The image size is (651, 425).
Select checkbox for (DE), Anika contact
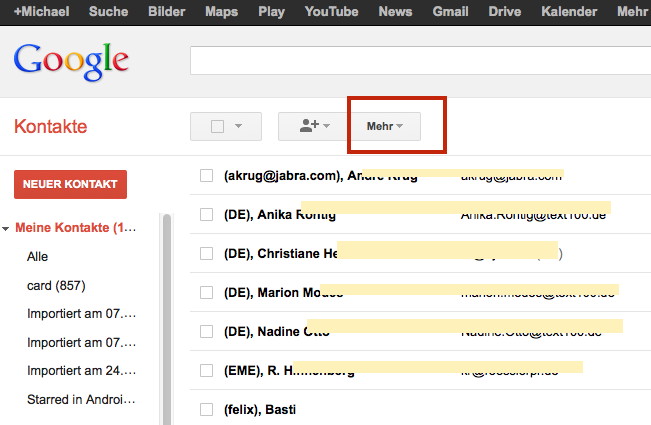[206, 215]
